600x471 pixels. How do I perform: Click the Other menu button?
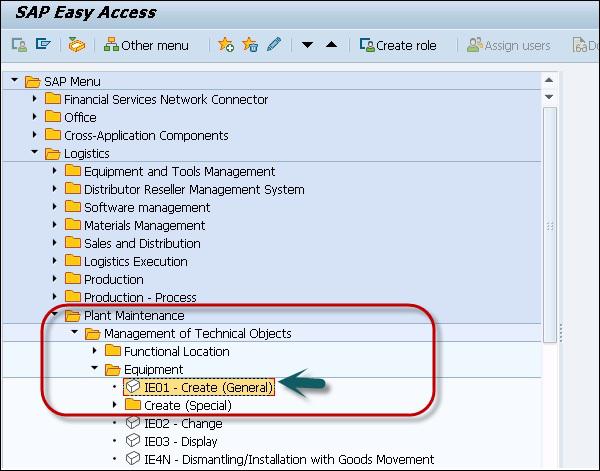(146, 46)
